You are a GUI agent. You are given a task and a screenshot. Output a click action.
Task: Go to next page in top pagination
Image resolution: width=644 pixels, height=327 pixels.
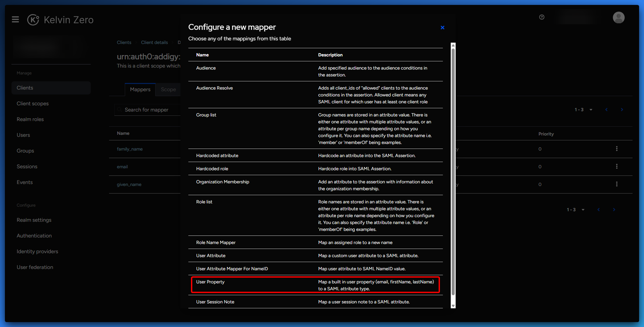tap(622, 110)
